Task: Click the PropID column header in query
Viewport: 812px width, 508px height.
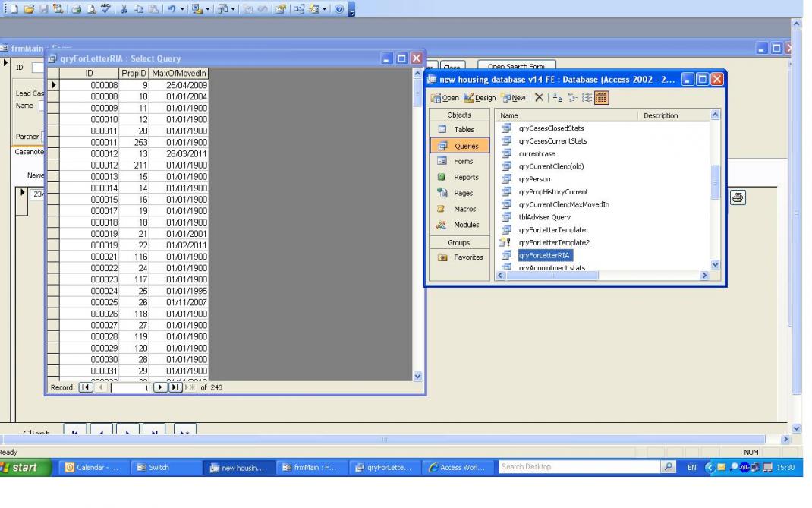Action: tap(134, 73)
